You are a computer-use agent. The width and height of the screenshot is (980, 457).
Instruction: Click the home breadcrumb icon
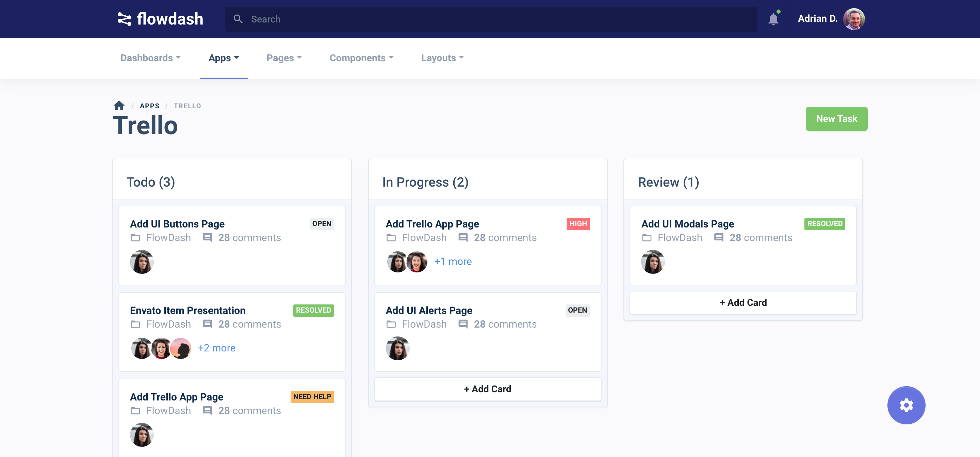[x=119, y=106]
